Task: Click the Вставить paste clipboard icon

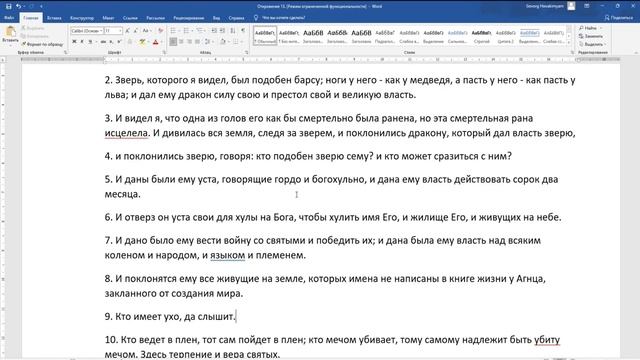Action: 10,31
